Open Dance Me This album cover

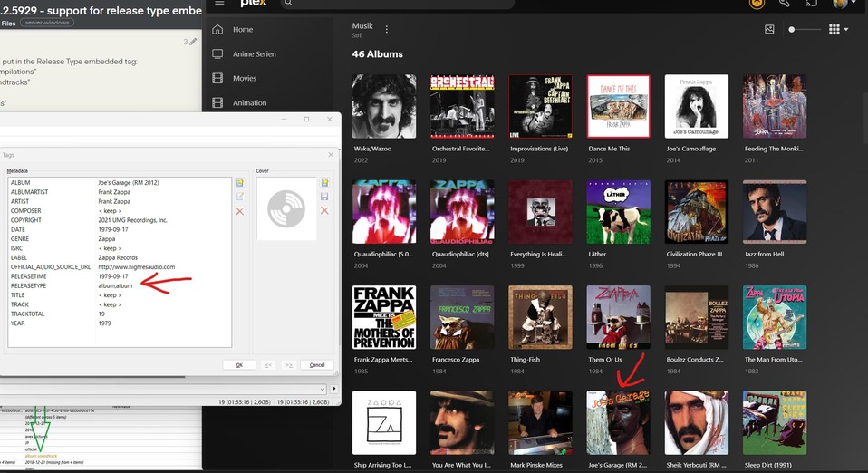(618, 106)
